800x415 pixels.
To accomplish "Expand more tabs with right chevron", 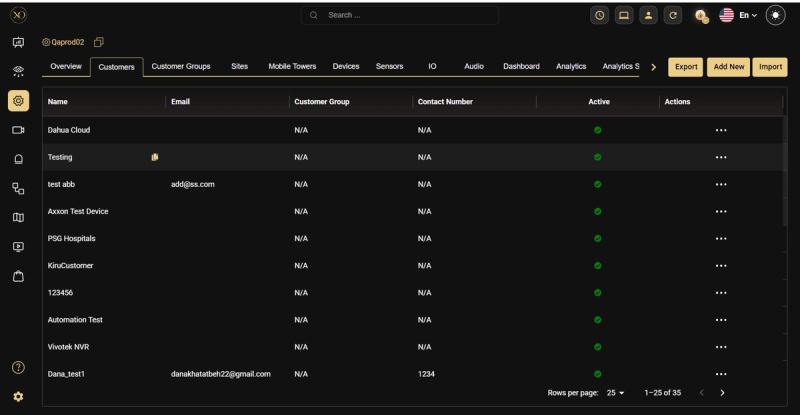I will [654, 67].
